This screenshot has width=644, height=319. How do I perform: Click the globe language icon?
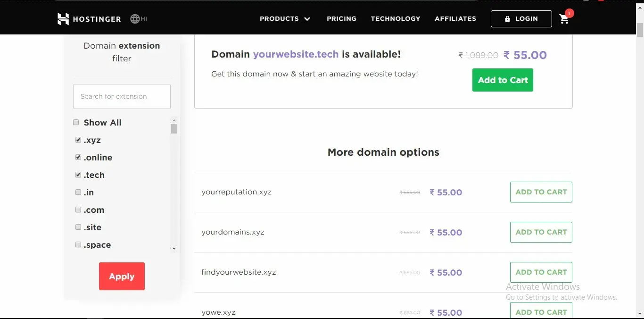pyautogui.click(x=135, y=19)
